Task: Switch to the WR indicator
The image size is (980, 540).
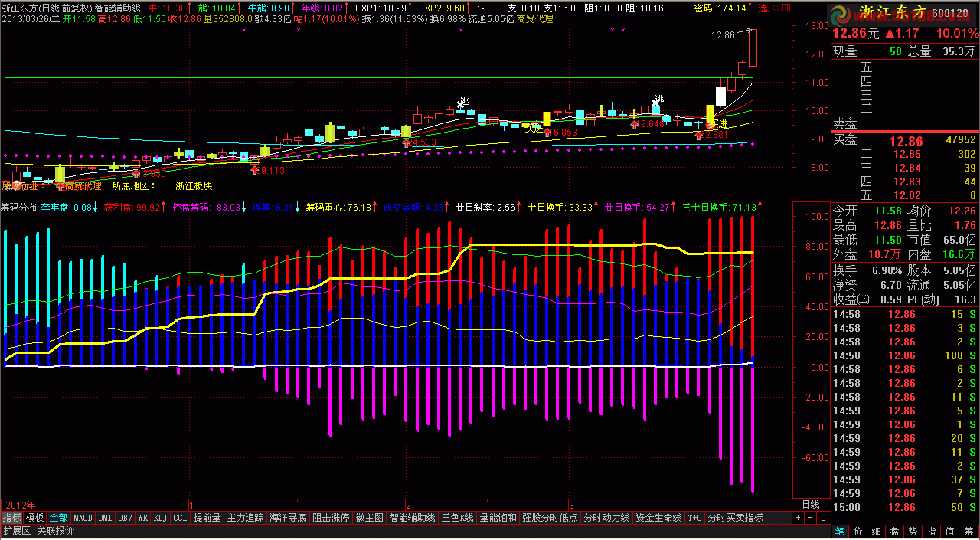Action: coord(143,518)
